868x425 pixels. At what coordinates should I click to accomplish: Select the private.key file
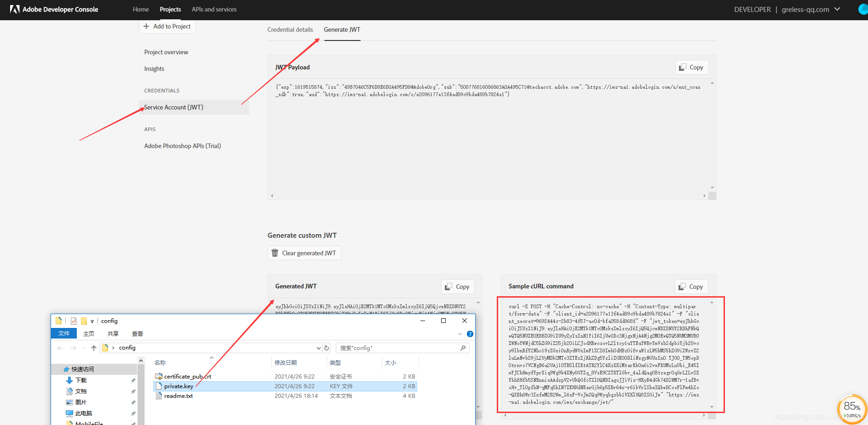tap(179, 386)
